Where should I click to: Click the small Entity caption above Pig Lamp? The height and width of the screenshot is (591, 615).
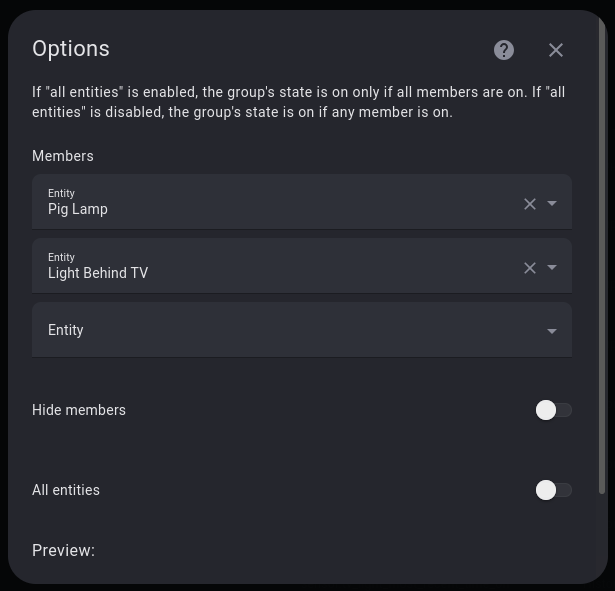tap(61, 193)
